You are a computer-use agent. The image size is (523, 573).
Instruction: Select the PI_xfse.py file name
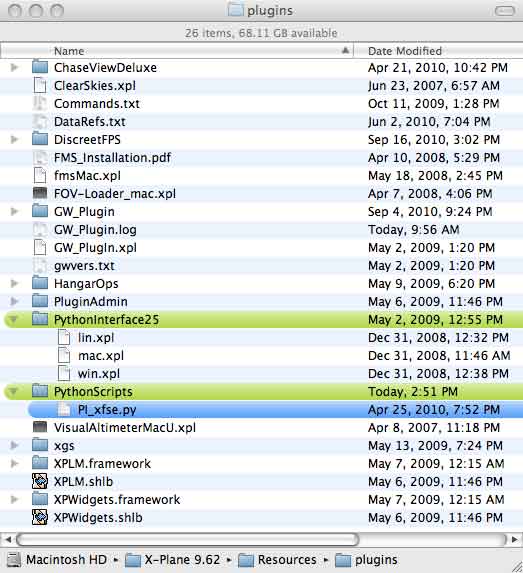point(107,410)
